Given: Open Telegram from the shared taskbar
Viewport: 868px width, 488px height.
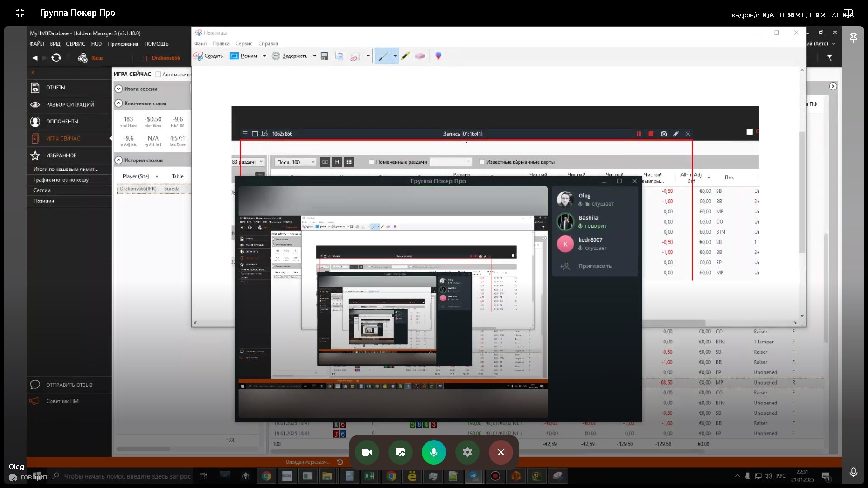Looking at the screenshot, I should click(x=473, y=476).
